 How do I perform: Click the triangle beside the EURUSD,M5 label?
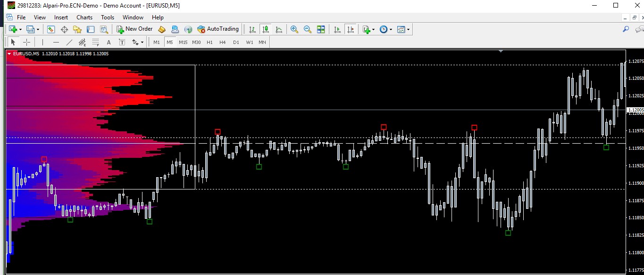coord(9,54)
